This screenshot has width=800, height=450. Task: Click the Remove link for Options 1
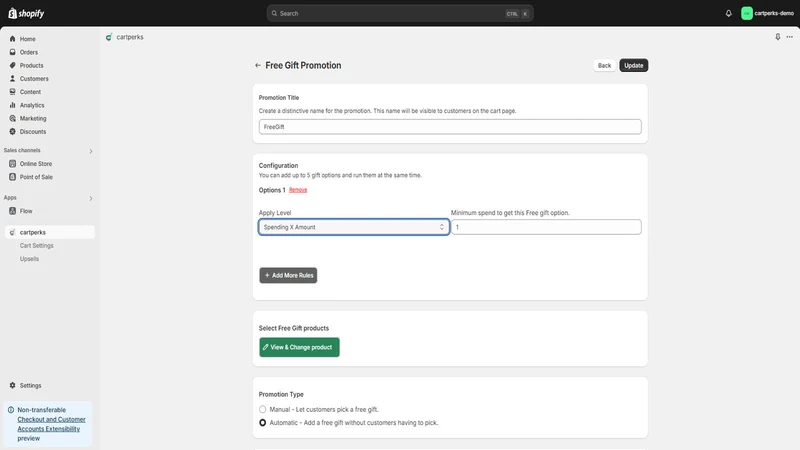click(298, 190)
